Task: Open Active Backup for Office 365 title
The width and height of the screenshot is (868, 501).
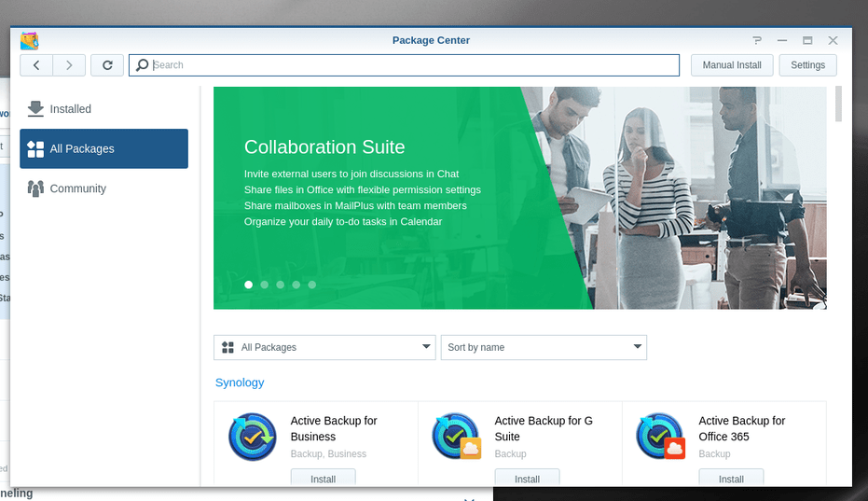Action: pyautogui.click(x=742, y=428)
